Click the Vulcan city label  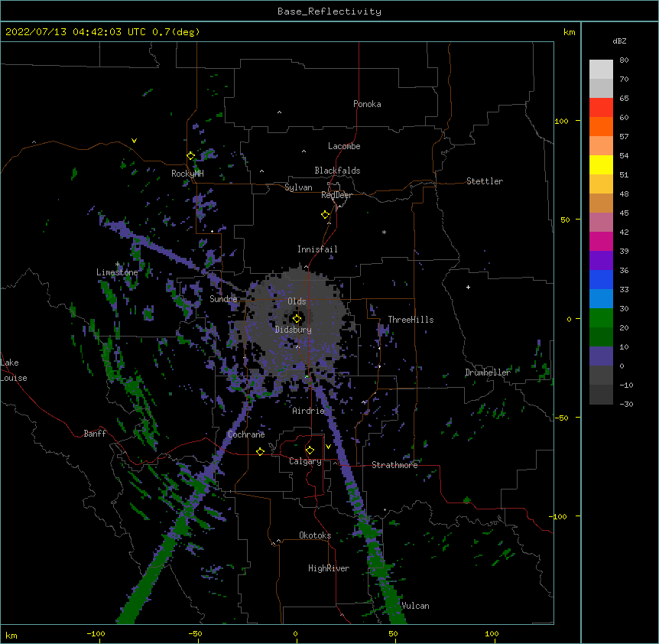pyautogui.click(x=415, y=606)
